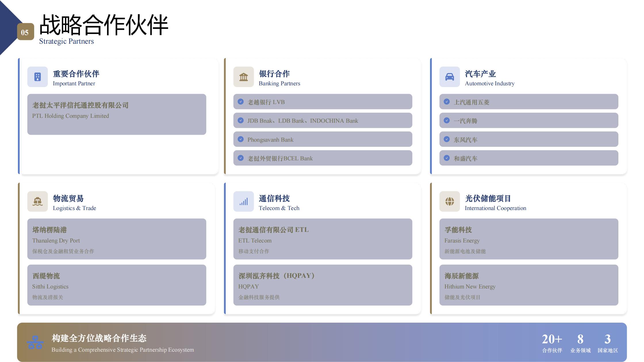Image resolution: width=644 pixels, height=362 pixels.
Task: Click the 金融科技服务提供 description
Action: (x=259, y=297)
